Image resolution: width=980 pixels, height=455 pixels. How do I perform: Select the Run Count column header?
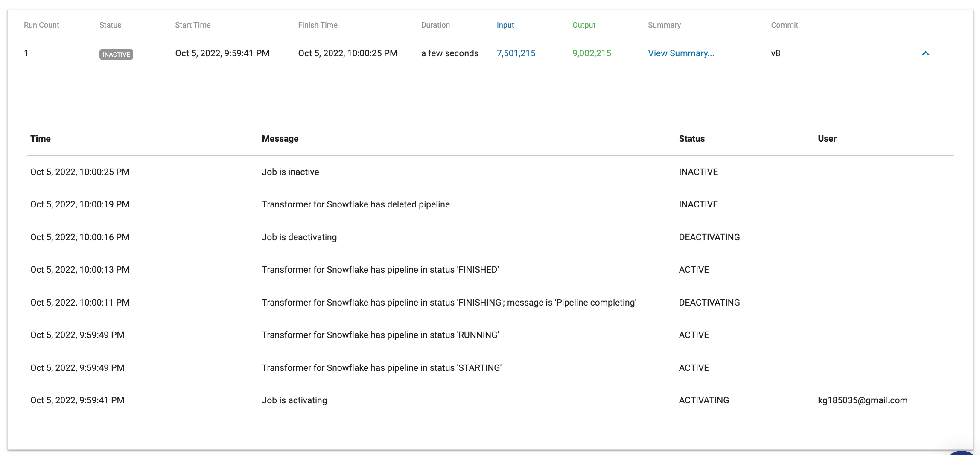click(41, 25)
